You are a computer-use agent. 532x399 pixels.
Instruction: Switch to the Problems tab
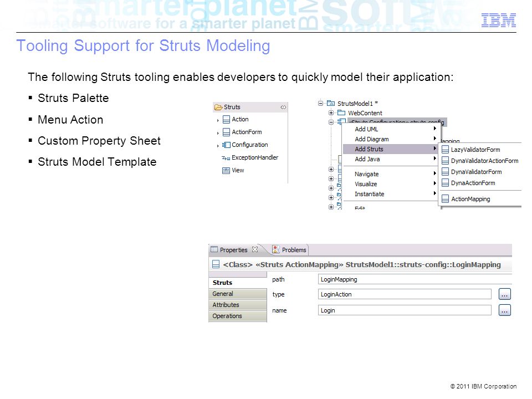point(290,250)
